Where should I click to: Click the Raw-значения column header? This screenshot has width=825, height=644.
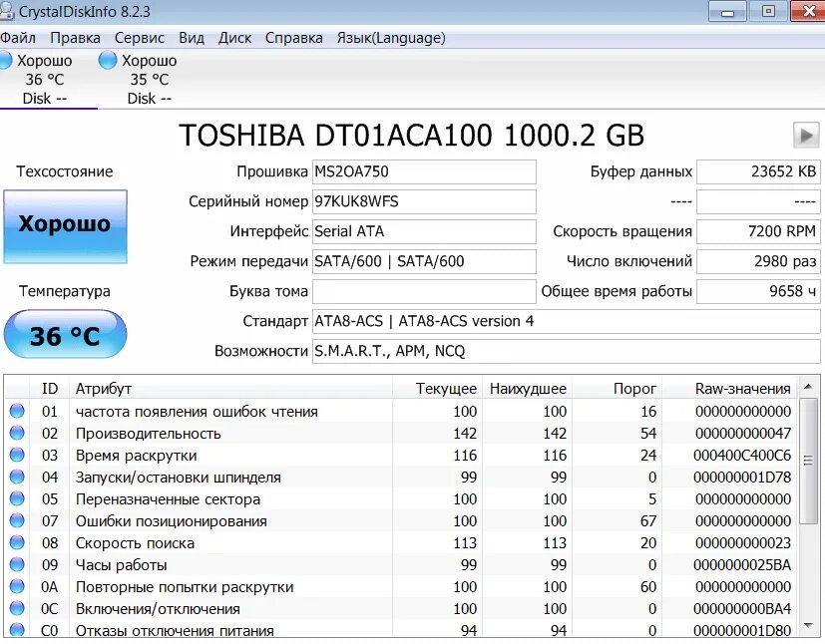tap(730, 389)
